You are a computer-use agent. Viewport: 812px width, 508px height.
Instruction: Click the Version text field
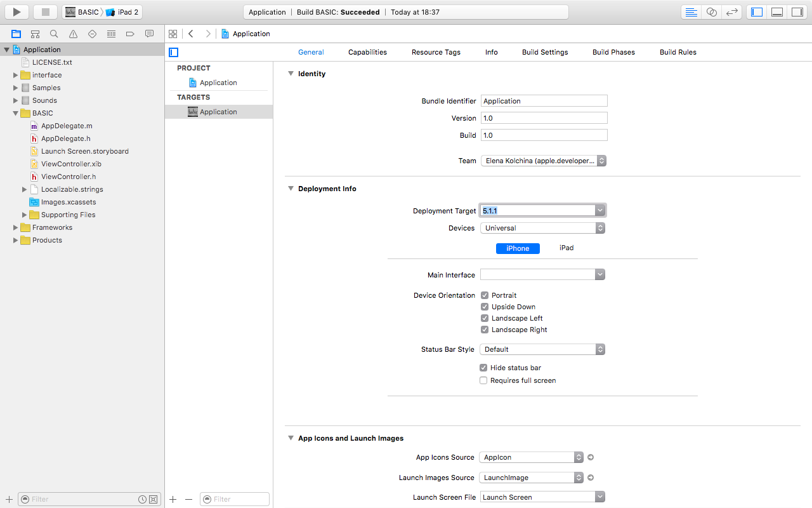[544, 118]
